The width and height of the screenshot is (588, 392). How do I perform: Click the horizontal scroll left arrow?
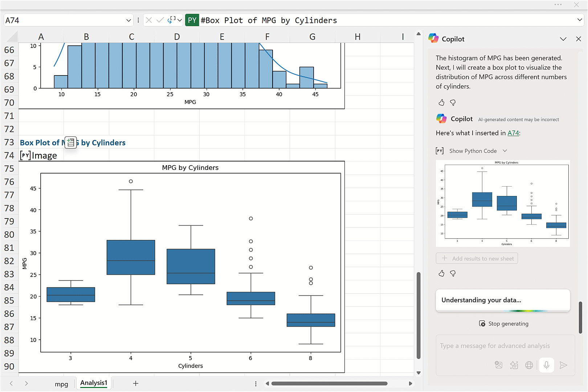click(267, 383)
